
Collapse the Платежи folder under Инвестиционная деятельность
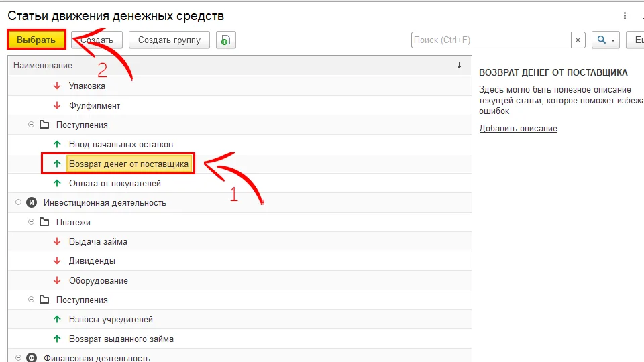pos(32,222)
